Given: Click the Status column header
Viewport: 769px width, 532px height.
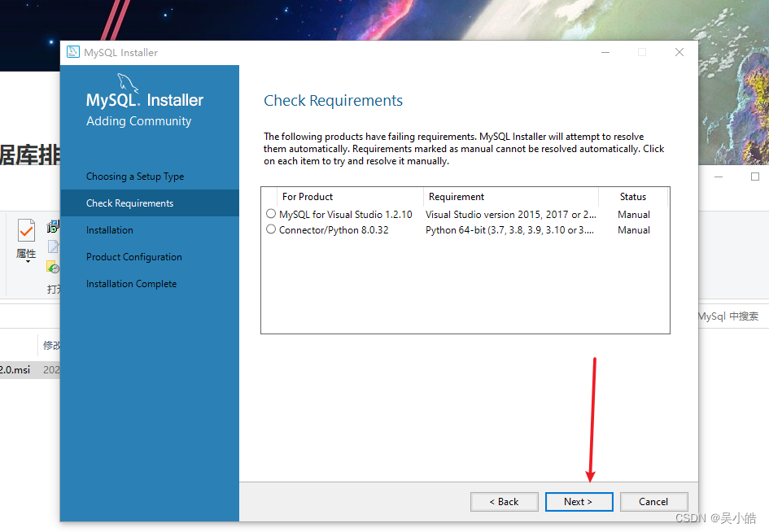Looking at the screenshot, I should pyautogui.click(x=633, y=197).
